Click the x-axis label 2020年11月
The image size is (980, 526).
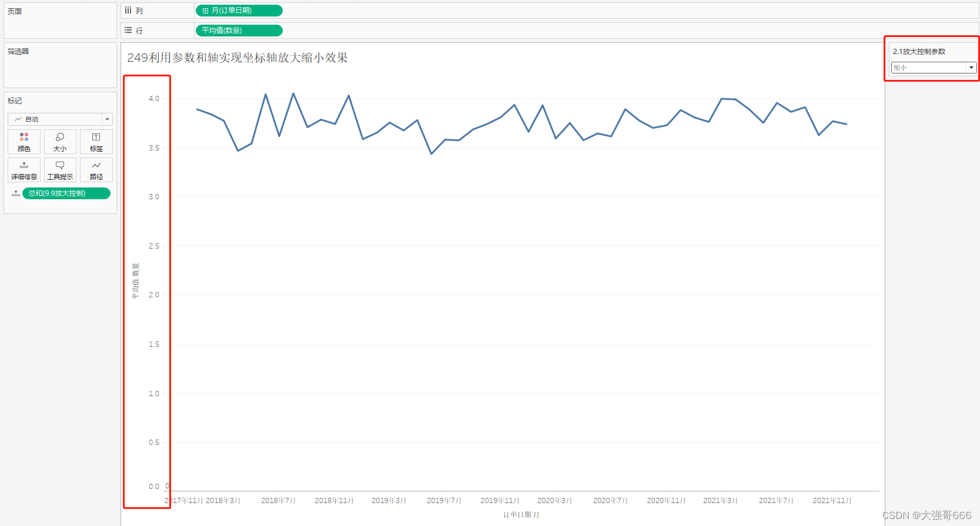(667, 501)
